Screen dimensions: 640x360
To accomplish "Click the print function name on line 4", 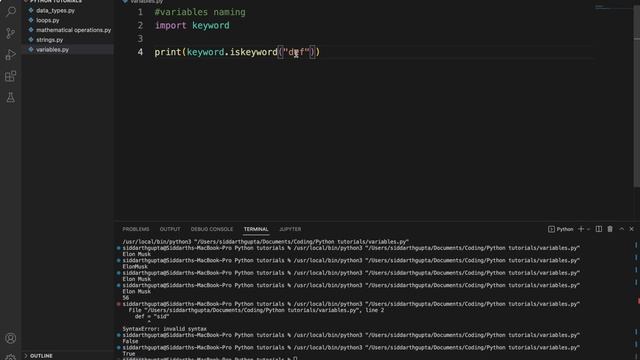I will (168, 52).
